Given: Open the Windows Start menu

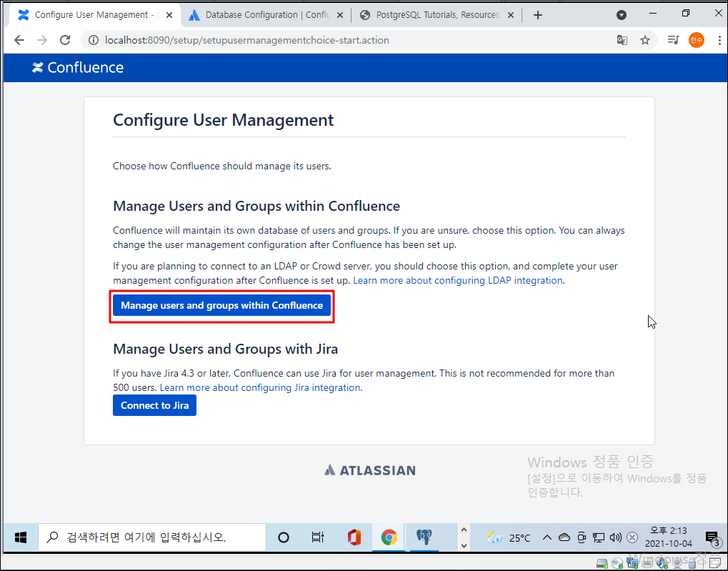Looking at the screenshot, I should [x=21, y=537].
